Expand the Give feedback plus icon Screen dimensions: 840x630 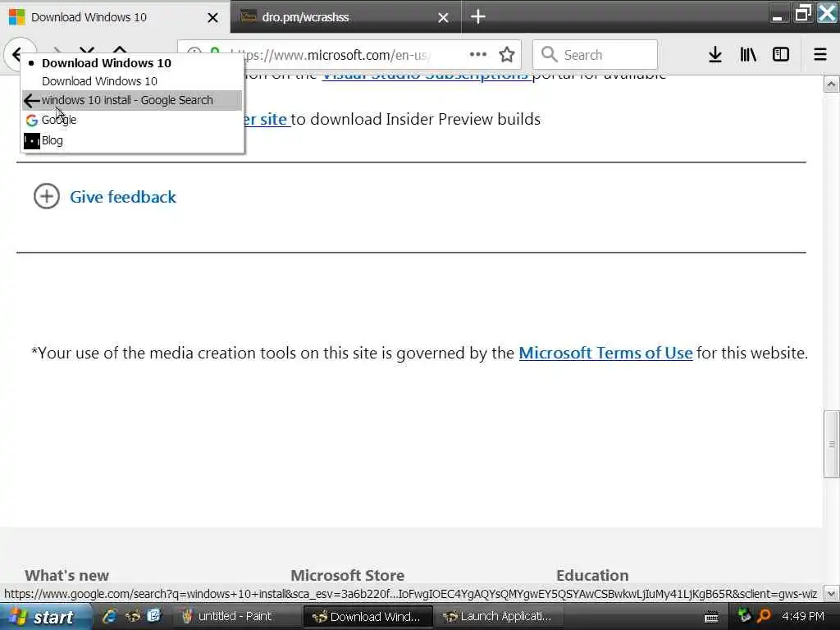[x=47, y=197]
